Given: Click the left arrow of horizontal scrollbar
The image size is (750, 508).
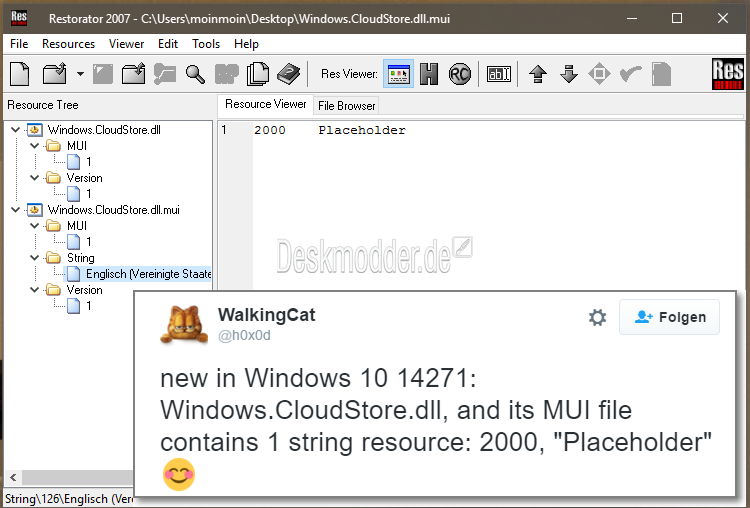Looking at the screenshot, I should pyautogui.click(x=13, y=477).
